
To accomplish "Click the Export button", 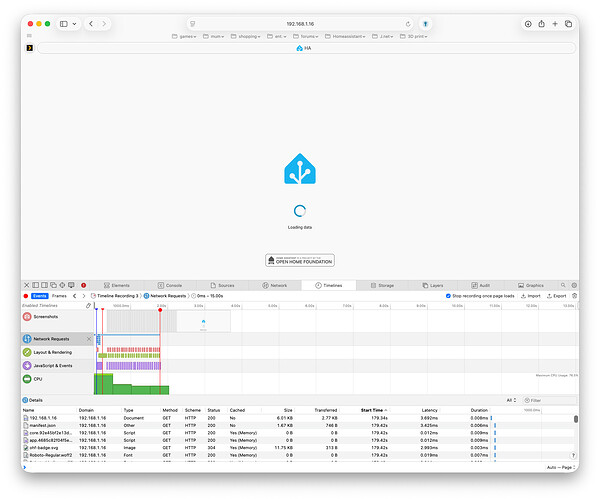I will (x=556, y=296).
